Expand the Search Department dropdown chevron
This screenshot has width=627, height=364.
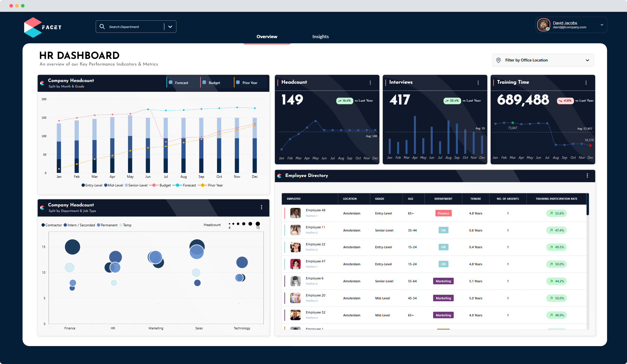170,27
